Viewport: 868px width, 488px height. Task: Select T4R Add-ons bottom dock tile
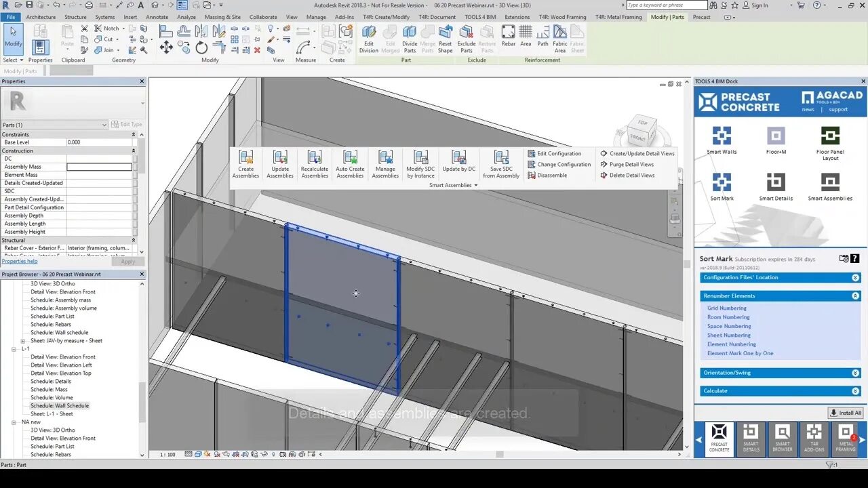tap(814, 438)
